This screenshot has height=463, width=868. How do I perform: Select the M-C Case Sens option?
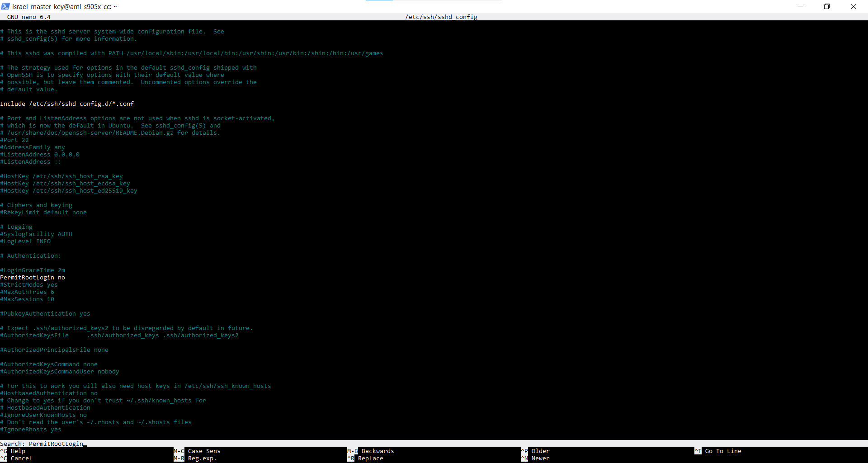click(197, 451)
